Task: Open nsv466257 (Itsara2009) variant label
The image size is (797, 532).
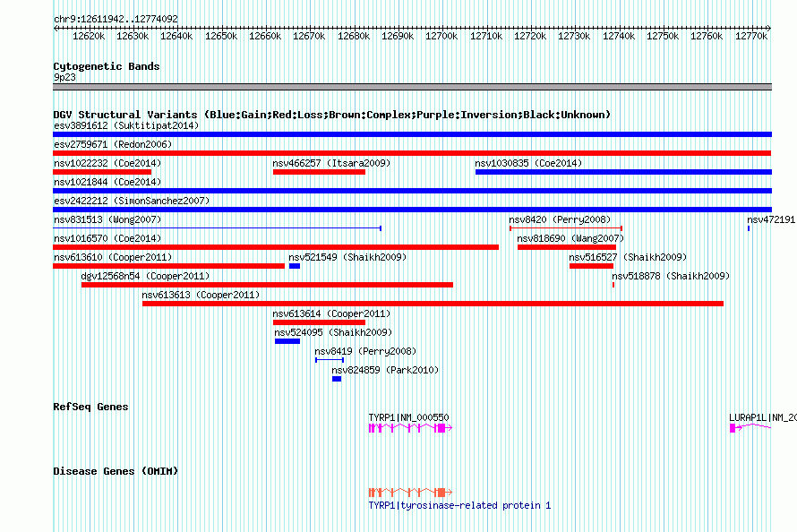Action: [x=331, y=163]
